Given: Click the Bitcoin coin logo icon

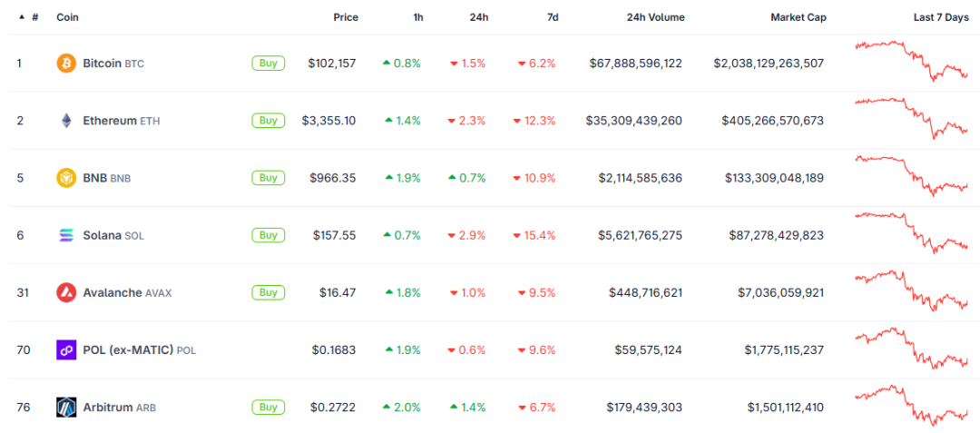Looking at the screenshot, I should tap(66, 64).
